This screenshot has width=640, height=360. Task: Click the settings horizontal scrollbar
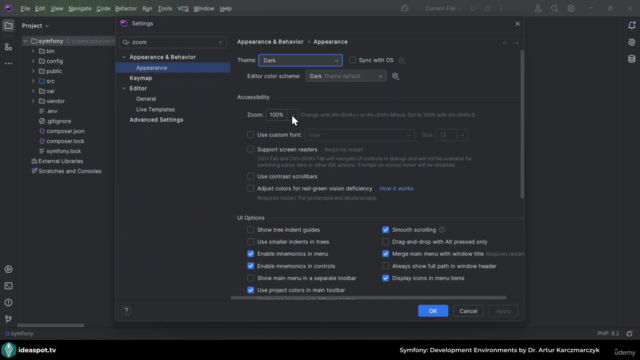369,298
